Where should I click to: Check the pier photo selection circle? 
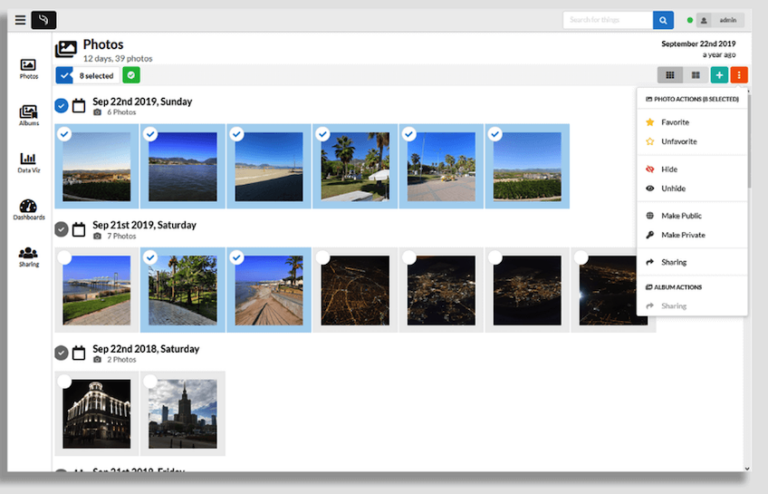click(x=65, y=257)
